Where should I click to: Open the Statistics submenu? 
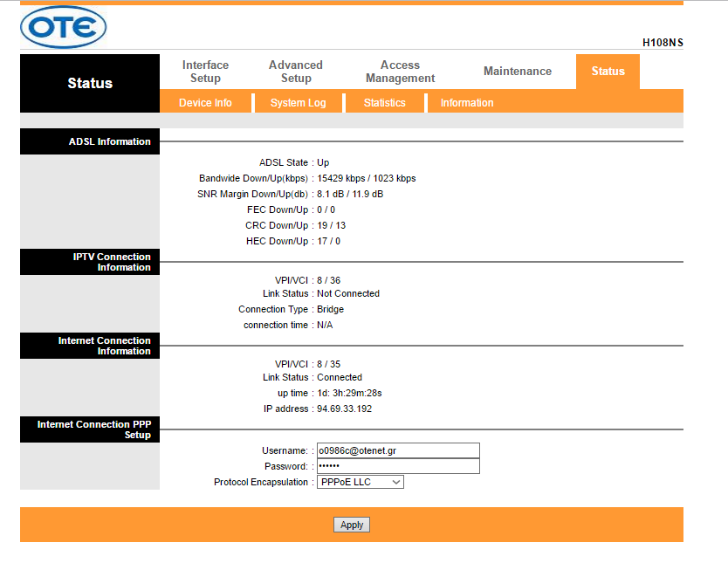tap(384, 103)
